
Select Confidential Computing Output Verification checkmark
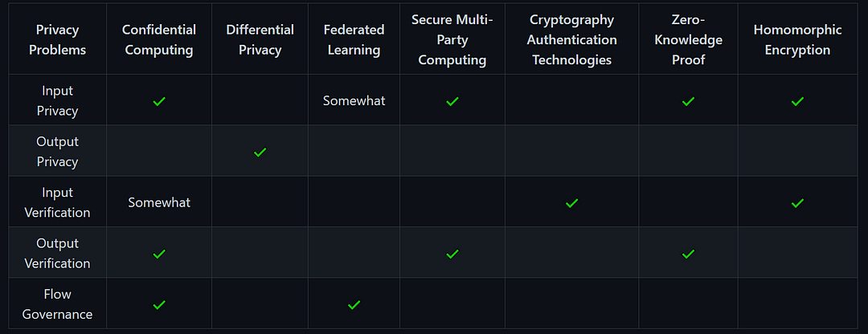coord(159,254)
